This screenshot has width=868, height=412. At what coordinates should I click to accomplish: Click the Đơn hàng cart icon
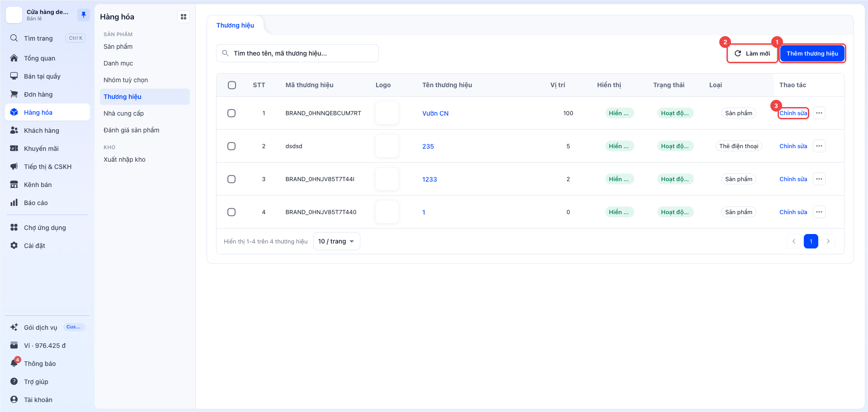coord(14,94)
